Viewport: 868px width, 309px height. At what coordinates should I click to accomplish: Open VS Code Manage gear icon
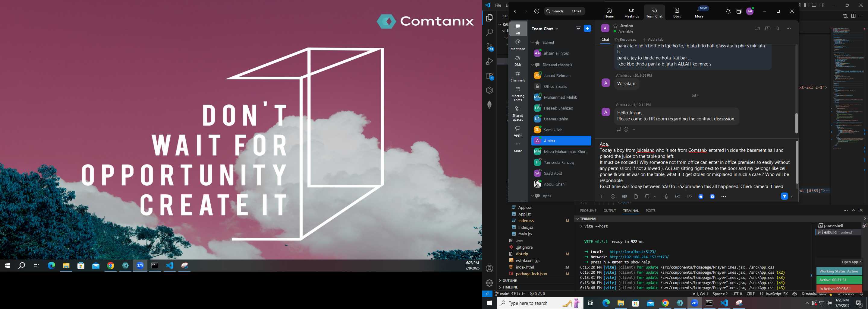click(489, 283)
